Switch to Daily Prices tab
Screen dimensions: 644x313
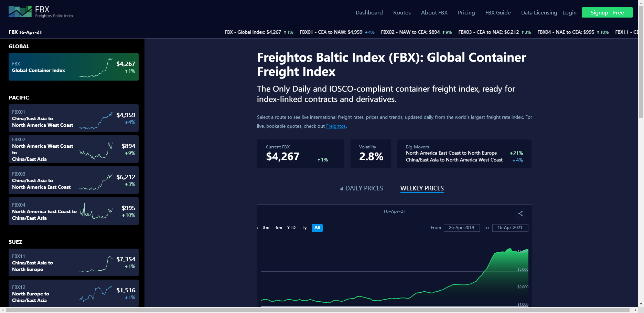(364, 188)
